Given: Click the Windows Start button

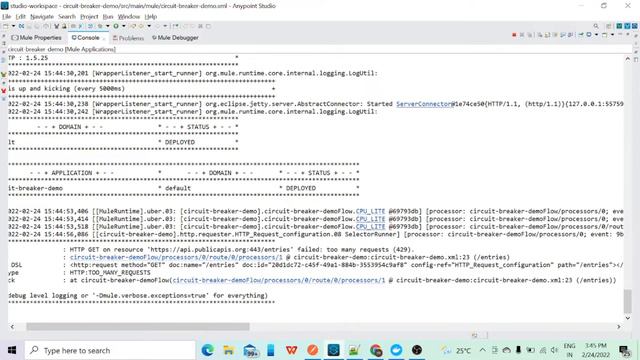Looking at the screenshot, I should (x=12, y=350).
